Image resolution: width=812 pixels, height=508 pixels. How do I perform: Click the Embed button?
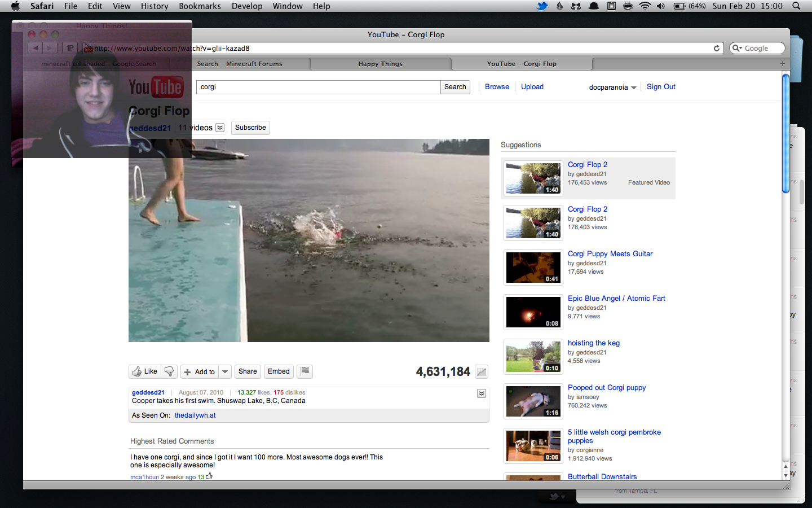[279, 371]
